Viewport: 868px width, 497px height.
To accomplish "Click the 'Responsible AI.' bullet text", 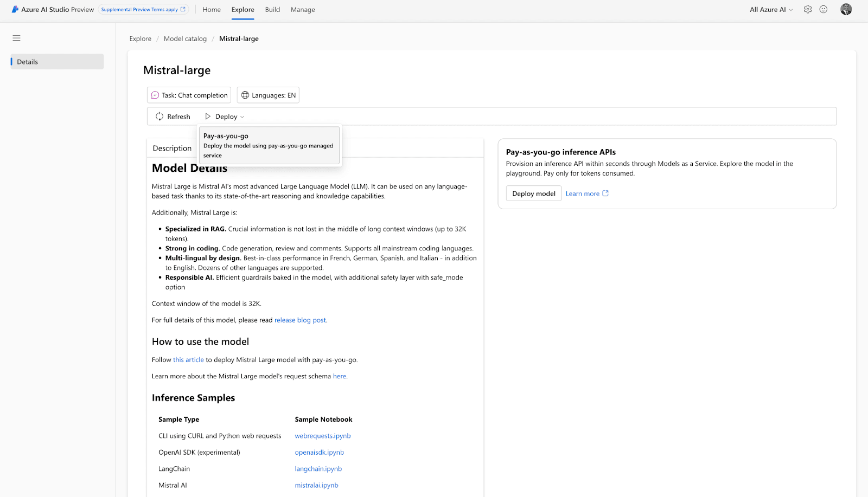I will [189, 277].
